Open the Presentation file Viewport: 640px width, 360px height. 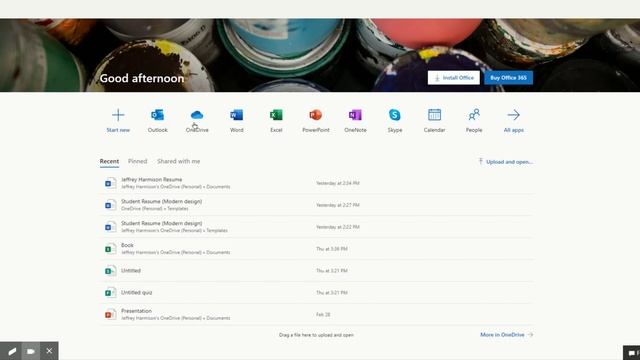click(x=317, y=314)
